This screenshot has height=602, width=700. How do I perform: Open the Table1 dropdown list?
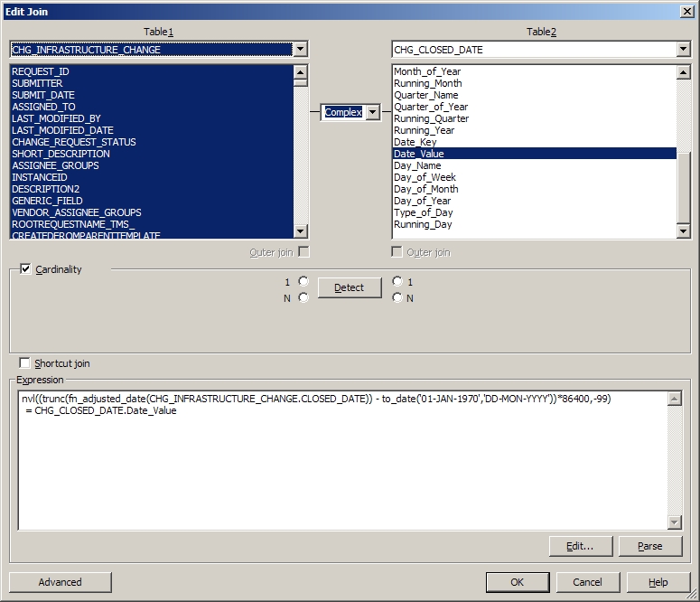[301, 50]
